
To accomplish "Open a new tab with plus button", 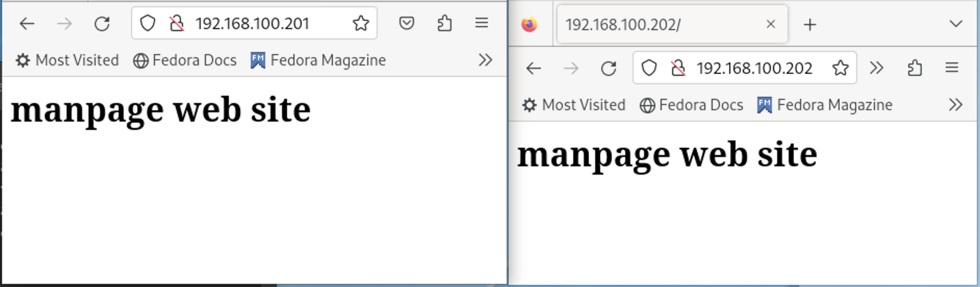I will pos(810,24).
